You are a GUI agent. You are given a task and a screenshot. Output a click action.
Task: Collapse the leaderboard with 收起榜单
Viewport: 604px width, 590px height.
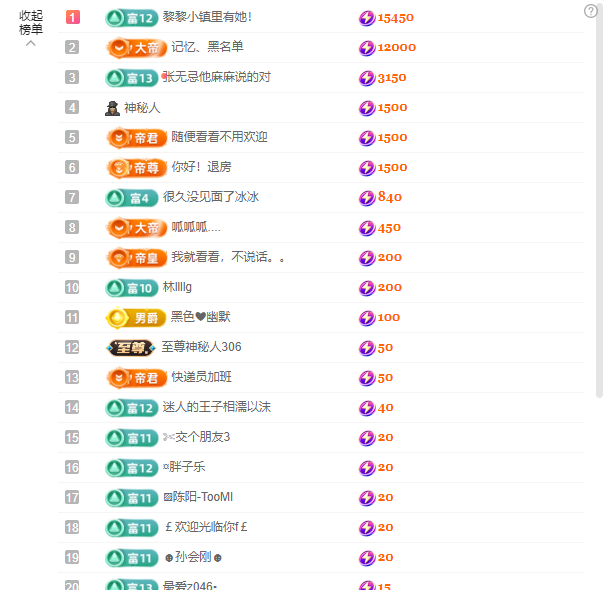pos(31,24)
